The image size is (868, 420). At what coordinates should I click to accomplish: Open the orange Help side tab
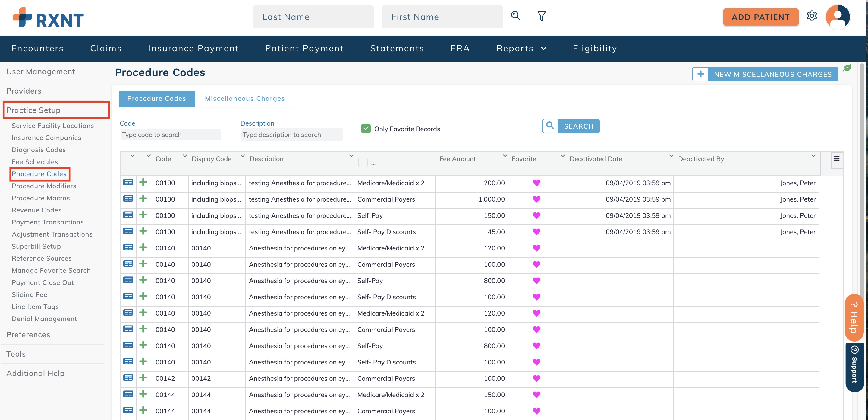click(x=854, y=318)
